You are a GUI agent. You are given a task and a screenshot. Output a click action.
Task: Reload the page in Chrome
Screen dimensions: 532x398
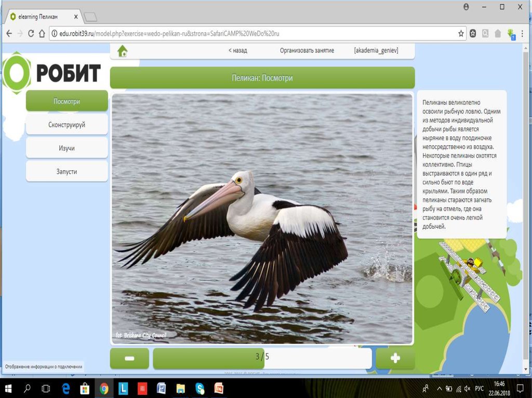tap(31, 33)
